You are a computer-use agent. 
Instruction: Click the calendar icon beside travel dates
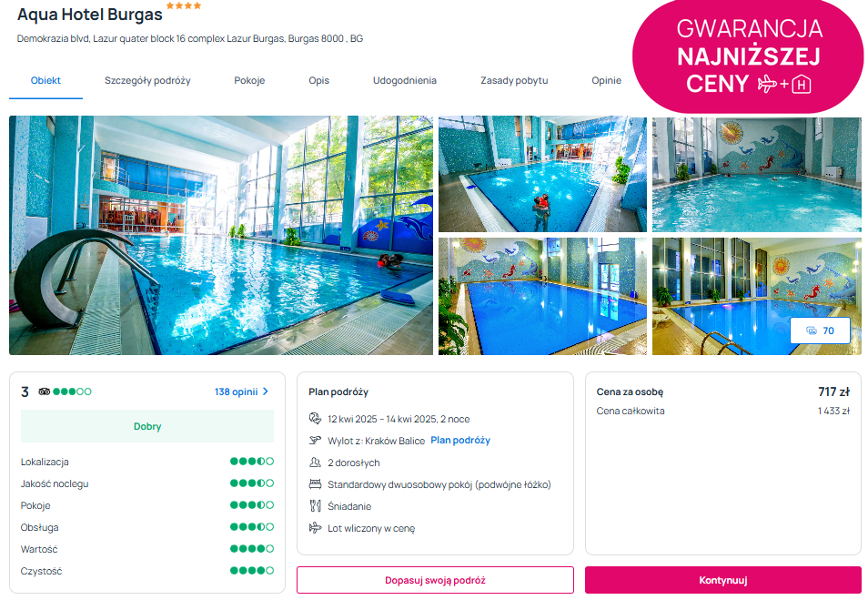click(315, 419)
